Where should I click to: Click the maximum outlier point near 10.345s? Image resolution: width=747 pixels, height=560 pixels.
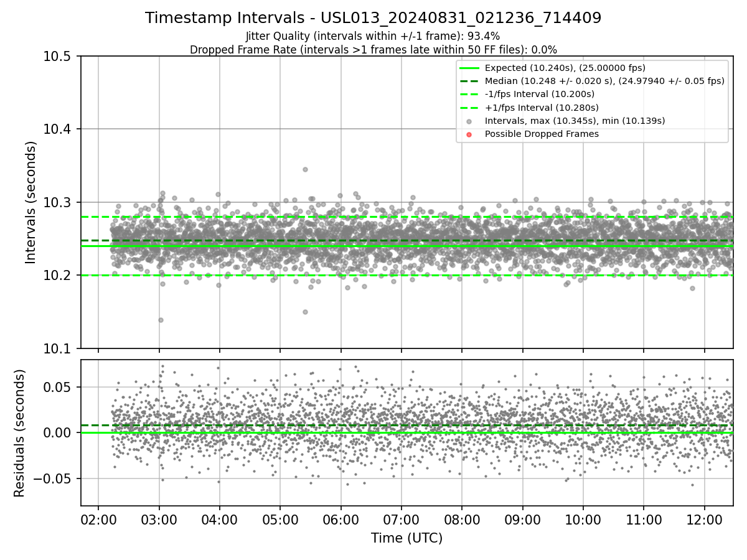click(x=305, y=169)
